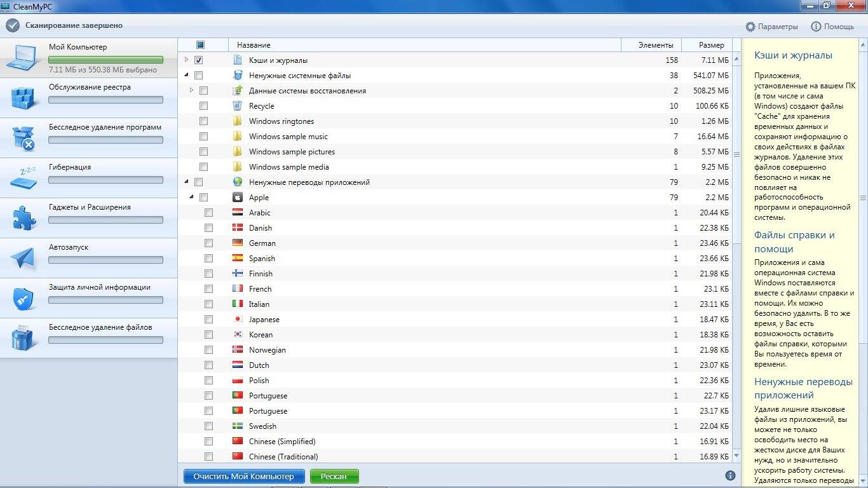This screenshot has height=488, width=868.
Task: Click the French flag icon
Action: [237, 289]
